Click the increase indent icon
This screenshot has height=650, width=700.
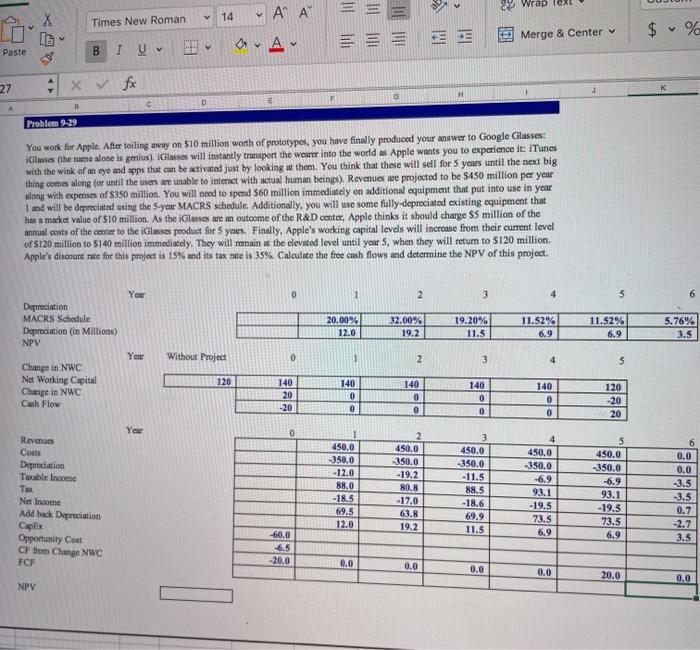(x=465, y=36)
